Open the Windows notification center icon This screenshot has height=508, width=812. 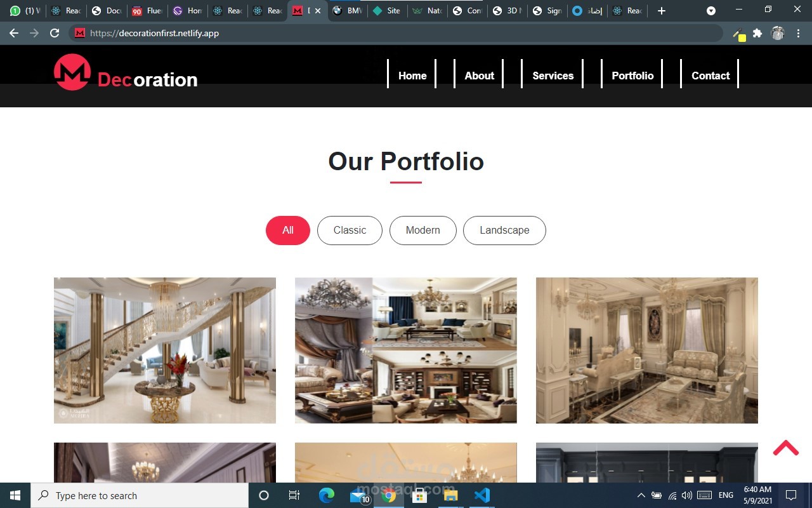[791, 495]
